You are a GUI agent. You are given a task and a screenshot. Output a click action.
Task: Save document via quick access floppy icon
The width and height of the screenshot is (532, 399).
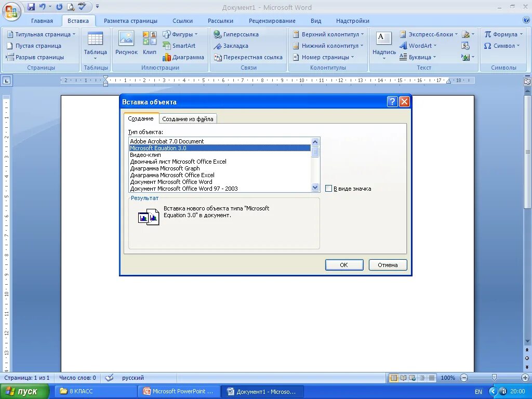[31, 6]
